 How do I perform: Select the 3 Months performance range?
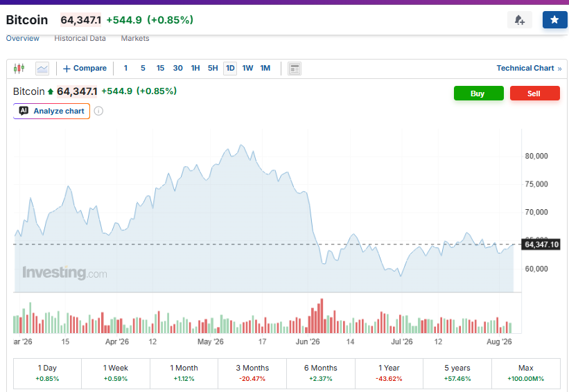pyautogui.click(x=252, y=373)
